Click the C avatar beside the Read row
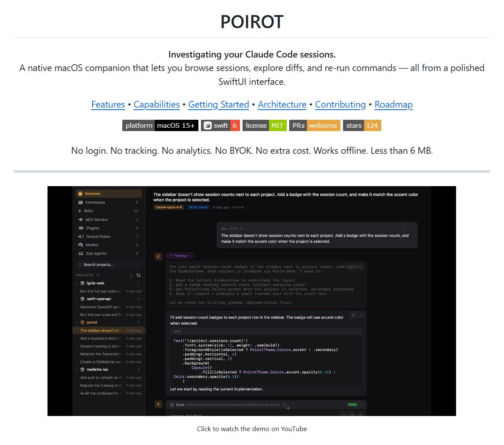Screen dimensions: 504x445 pyautogui.click(x=158, y=405)
